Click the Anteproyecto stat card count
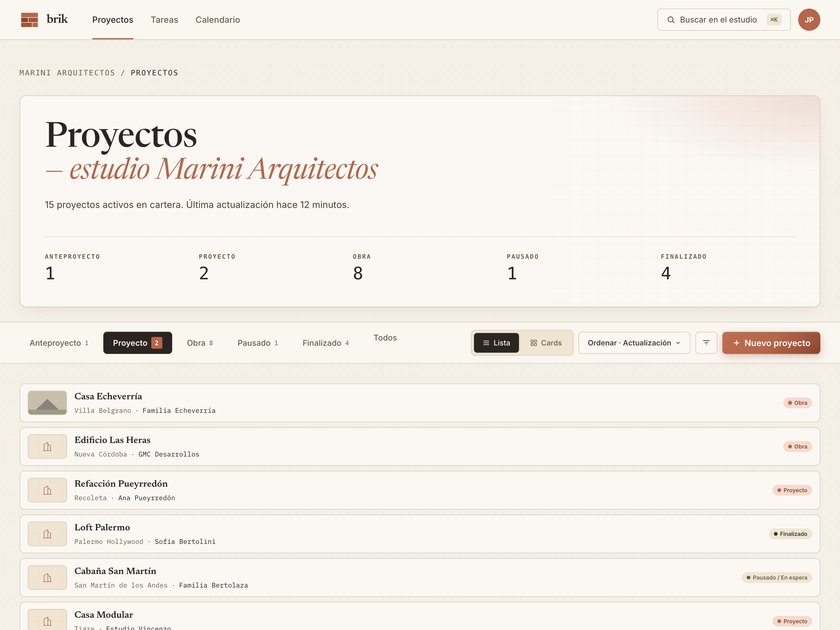 (x=50, y=273)
